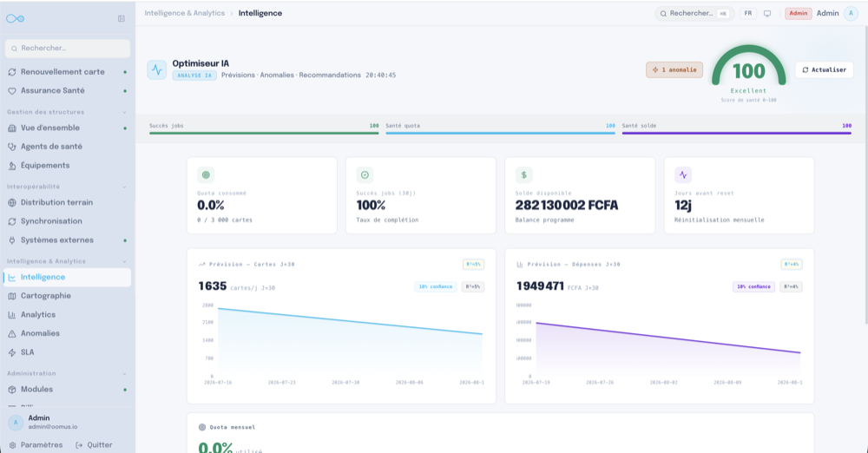Click the Vue d'ensemble building icon
868x453 pixels.
coord(12,128)
